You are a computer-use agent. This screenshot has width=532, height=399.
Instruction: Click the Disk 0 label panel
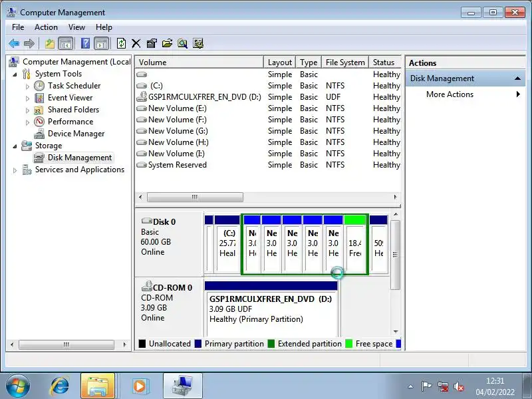click(169, 243)
